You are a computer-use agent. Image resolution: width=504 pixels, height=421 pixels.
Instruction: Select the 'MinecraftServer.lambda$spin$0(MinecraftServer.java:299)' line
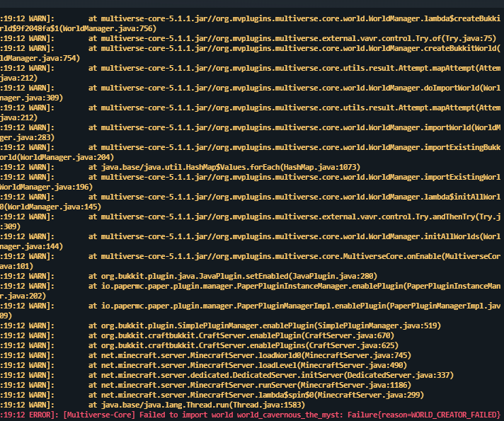(x=212, y=396)
